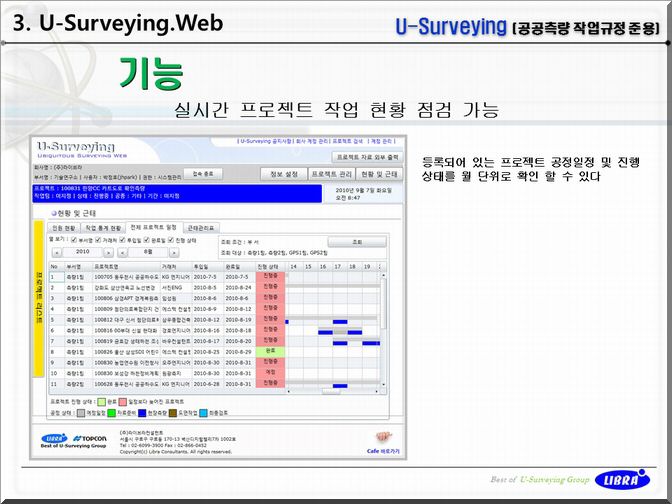Toggle the 진행 상태 column checkbox
This screenshot has height=504, width=672.
click(171, 240)
